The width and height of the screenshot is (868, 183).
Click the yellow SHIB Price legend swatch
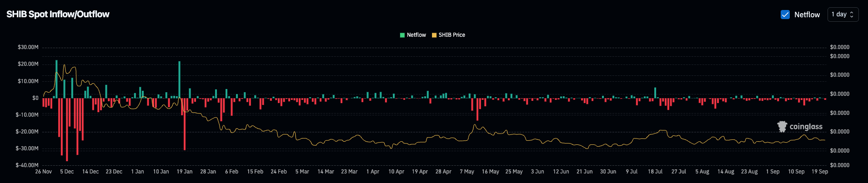[434, 35]
